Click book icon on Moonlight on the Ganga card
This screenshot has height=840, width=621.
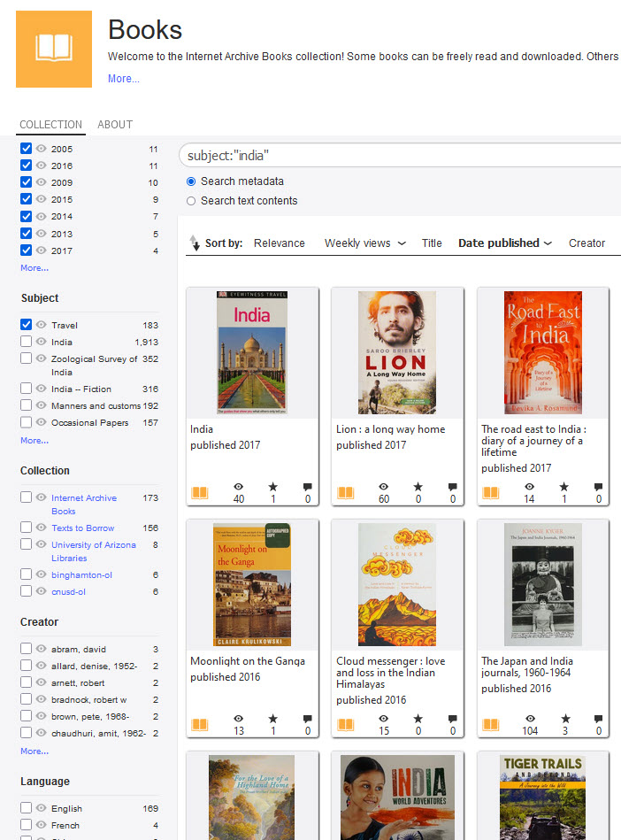click(x=200, y=724)
